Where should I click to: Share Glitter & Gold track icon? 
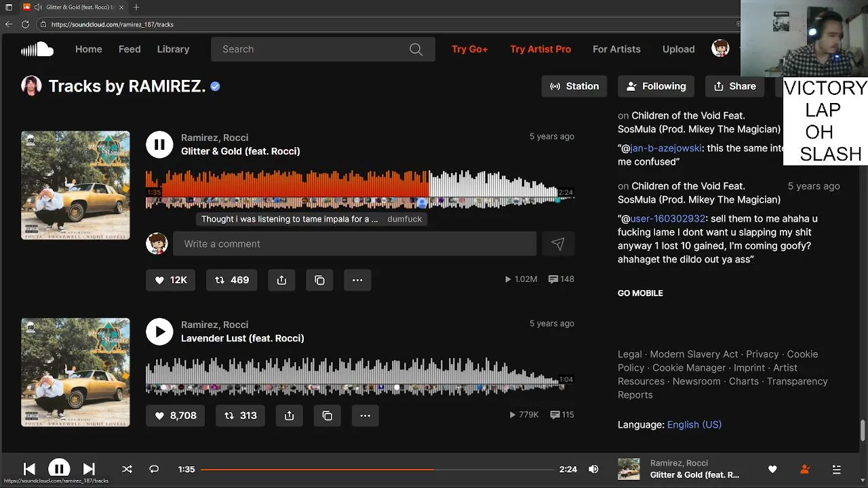point(281,280)
